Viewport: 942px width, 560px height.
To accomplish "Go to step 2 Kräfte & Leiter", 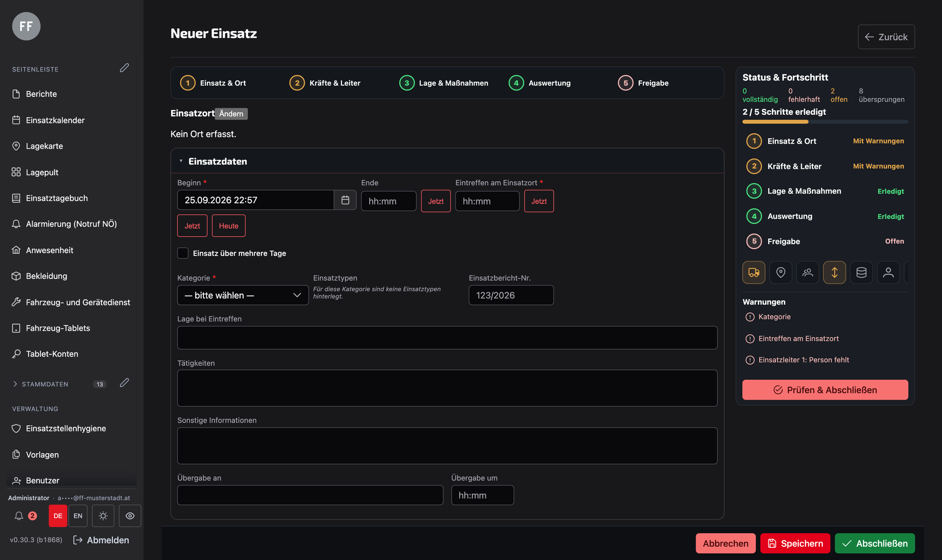I will pos(325,83).
